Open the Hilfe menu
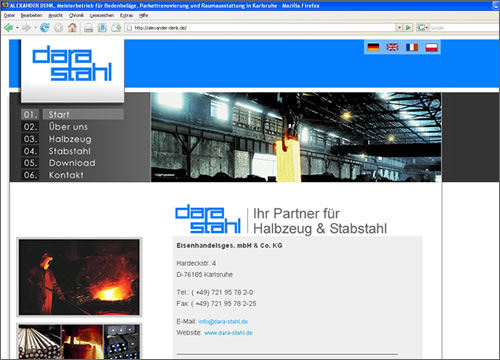Screen dimensions: 500x360 pyautogui.click(x=143, y=15)
